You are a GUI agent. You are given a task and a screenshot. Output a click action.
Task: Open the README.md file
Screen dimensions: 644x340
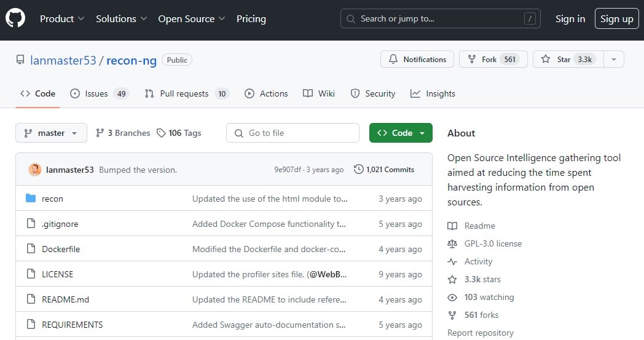tap(65, 299)
